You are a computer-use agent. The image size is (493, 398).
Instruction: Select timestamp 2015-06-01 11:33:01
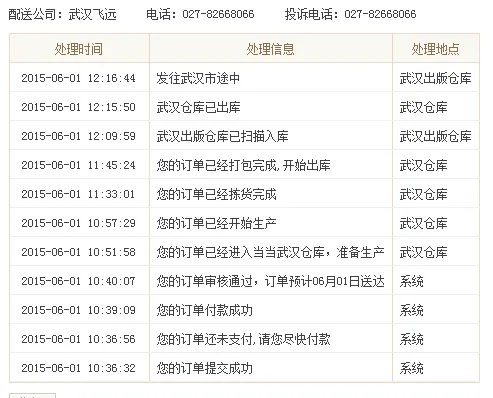click(x=79, y=194)
